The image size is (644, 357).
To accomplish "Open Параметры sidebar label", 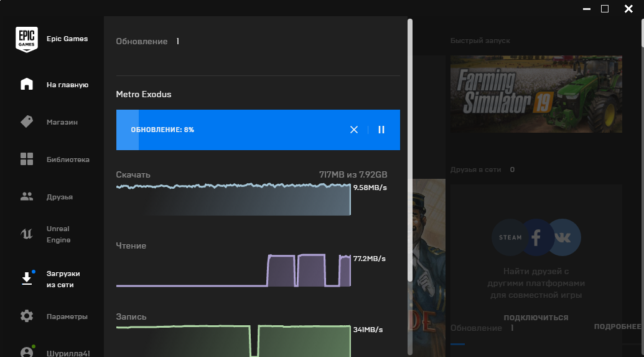I will 67,317.
